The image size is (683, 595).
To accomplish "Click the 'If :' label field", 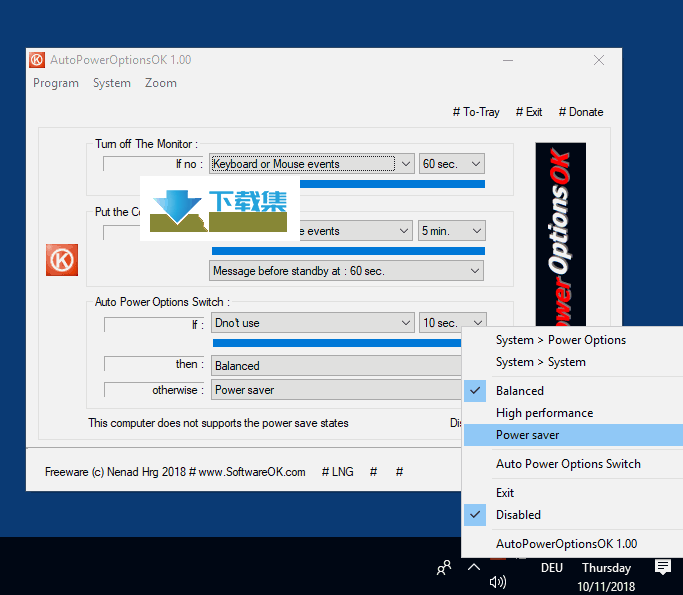I will pyautogui.click(x=154, y=325).
